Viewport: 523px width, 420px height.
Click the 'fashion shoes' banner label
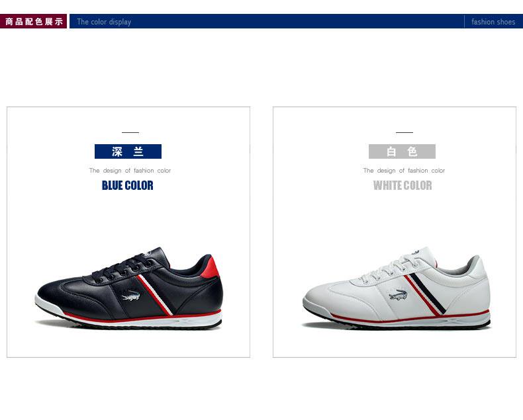(x=493, y=22)
